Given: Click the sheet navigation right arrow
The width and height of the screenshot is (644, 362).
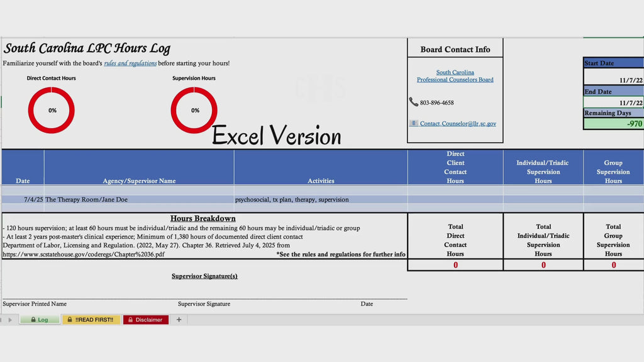Looking at the screenshot, I should pos(10,320).
